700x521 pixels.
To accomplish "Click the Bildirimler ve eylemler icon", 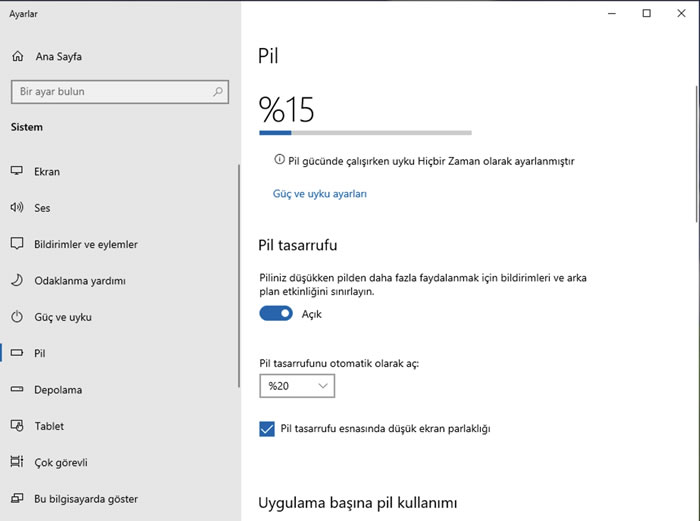I will (x=16, y=244).
